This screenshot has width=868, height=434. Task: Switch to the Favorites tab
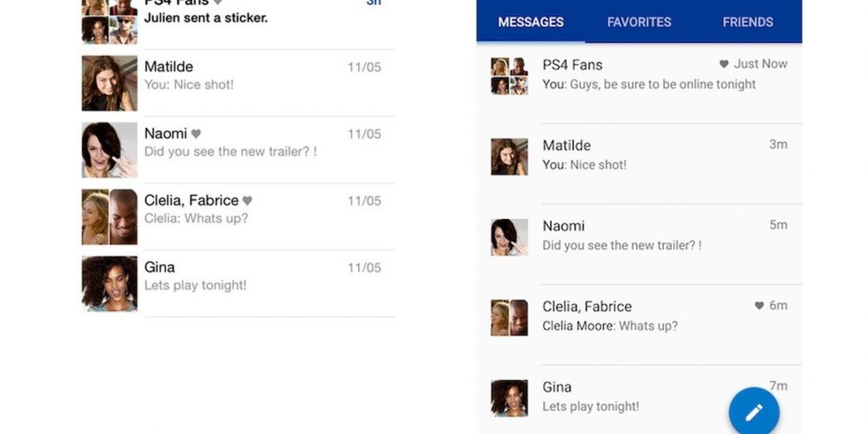[639, 22]
